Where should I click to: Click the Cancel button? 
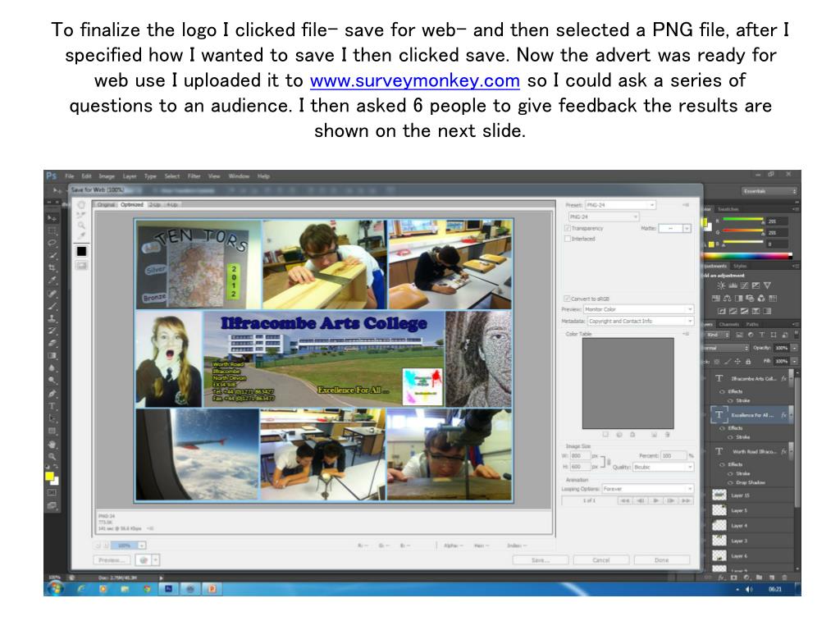601,560
